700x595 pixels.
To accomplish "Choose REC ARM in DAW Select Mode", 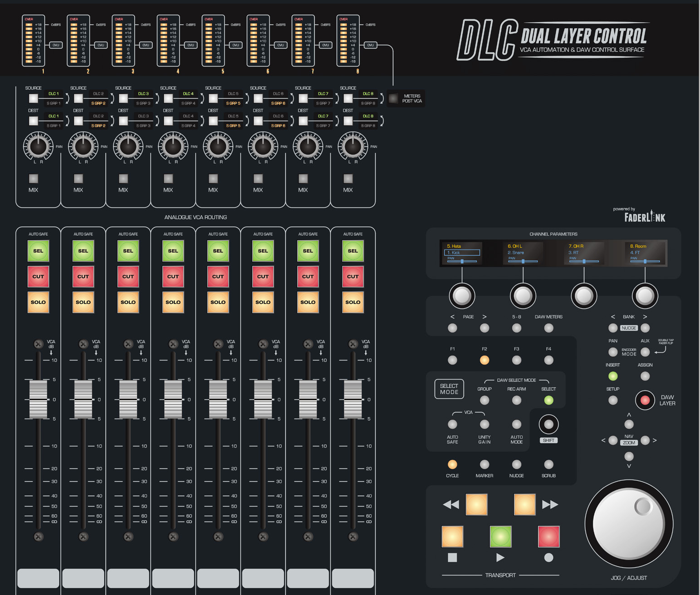I will [516, 400].
